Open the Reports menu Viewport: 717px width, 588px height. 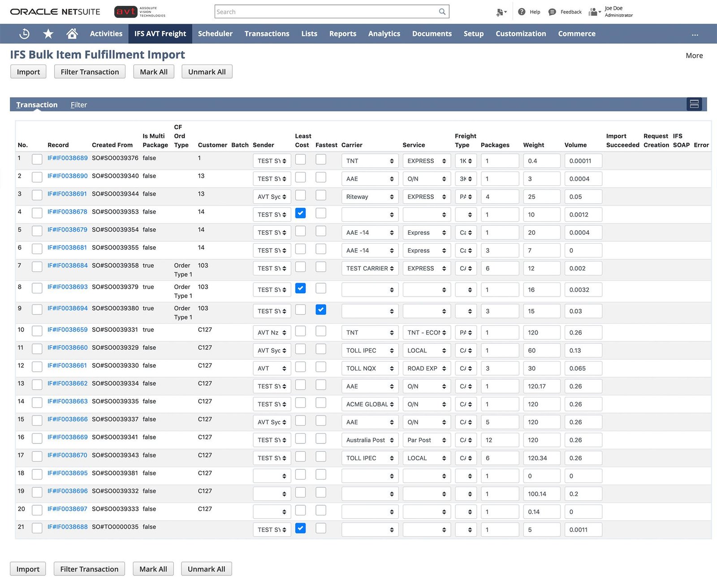click(343, 34)
